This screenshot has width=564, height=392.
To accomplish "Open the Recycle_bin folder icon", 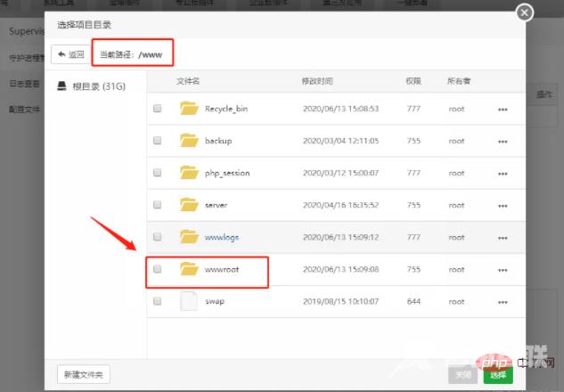I will click(188, 109).
